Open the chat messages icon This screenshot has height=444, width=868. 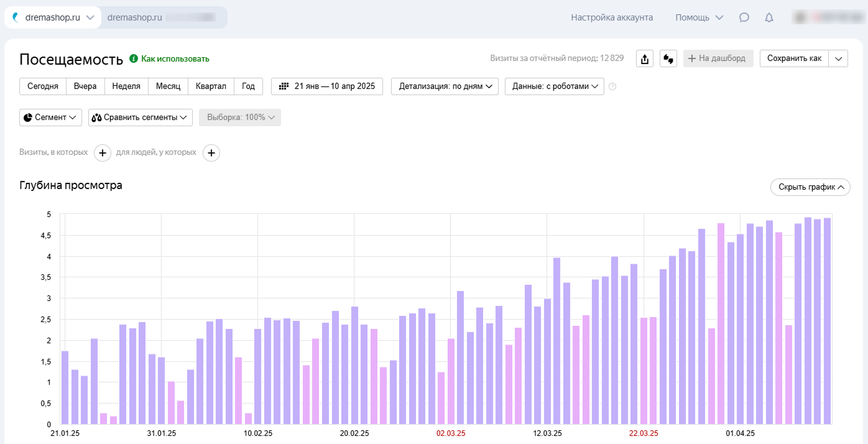(x=744, y=17)
